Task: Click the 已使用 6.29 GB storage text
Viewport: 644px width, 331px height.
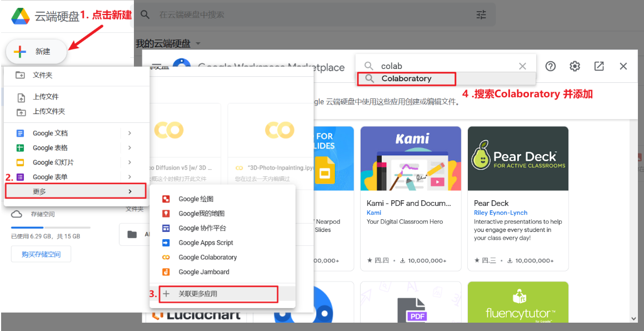Action: point(46,236)
